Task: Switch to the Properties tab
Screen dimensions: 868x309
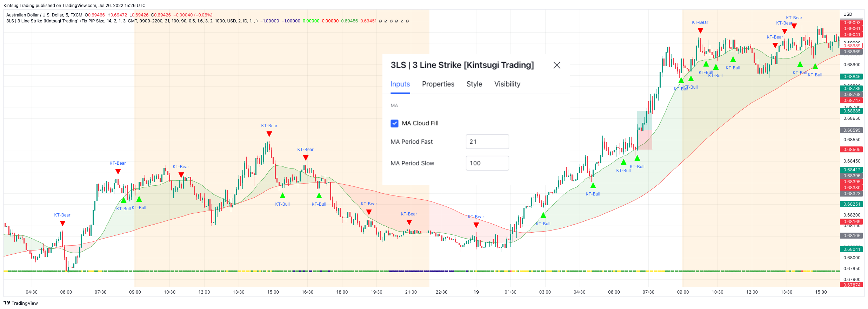Action: pyautogui.click(x=438, y=84)
